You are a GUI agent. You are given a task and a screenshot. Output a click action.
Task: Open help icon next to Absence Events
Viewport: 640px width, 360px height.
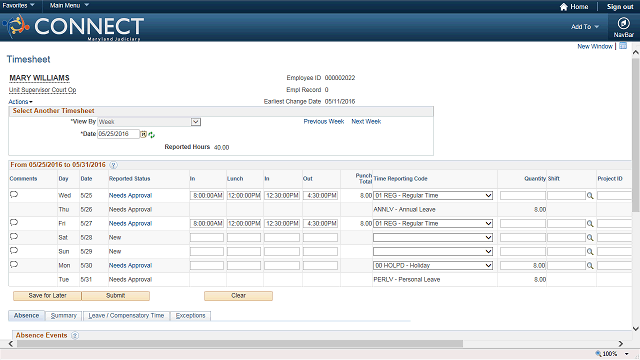[x=75, y=336]
